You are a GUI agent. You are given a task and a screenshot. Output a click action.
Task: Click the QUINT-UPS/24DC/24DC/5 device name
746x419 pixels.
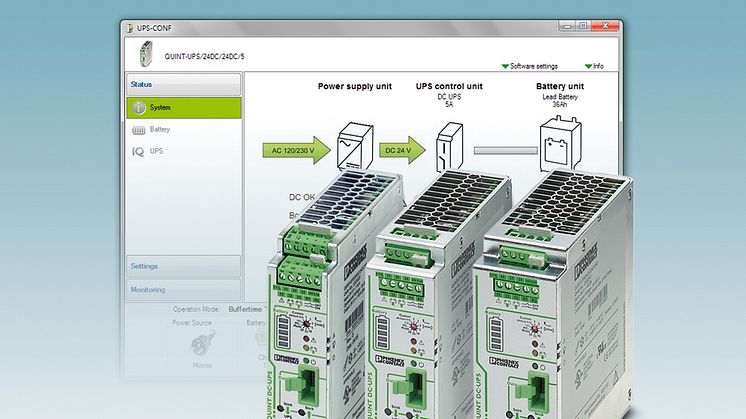[x=205, y=57]
